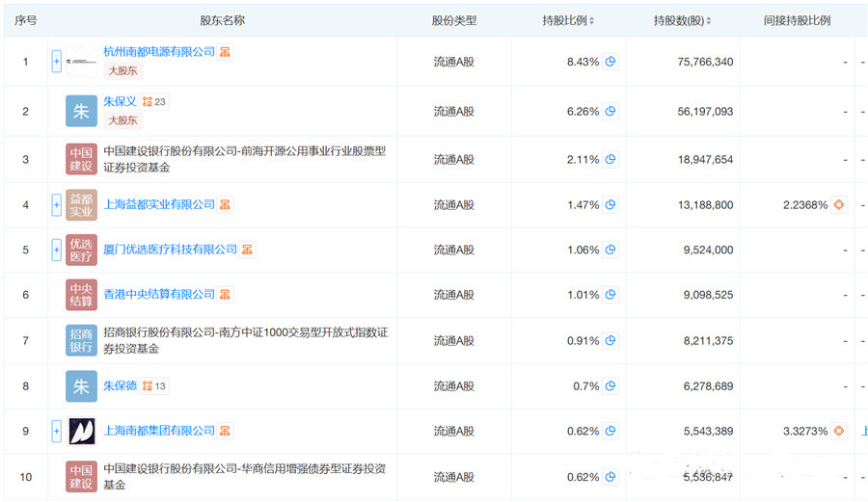Click share count 6,278,689
Screen dimensions: 868x502
pyautogui.click(x=708, y=386)
